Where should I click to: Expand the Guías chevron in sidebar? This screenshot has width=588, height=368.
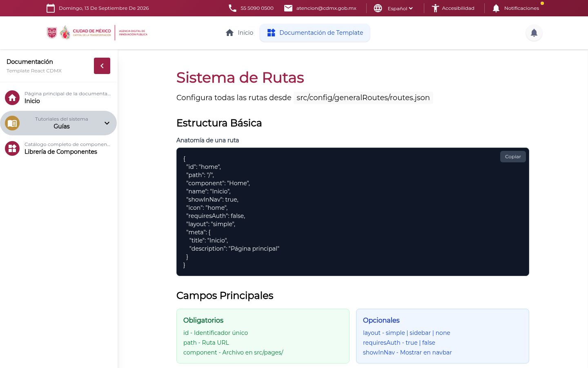click(107, 123)
